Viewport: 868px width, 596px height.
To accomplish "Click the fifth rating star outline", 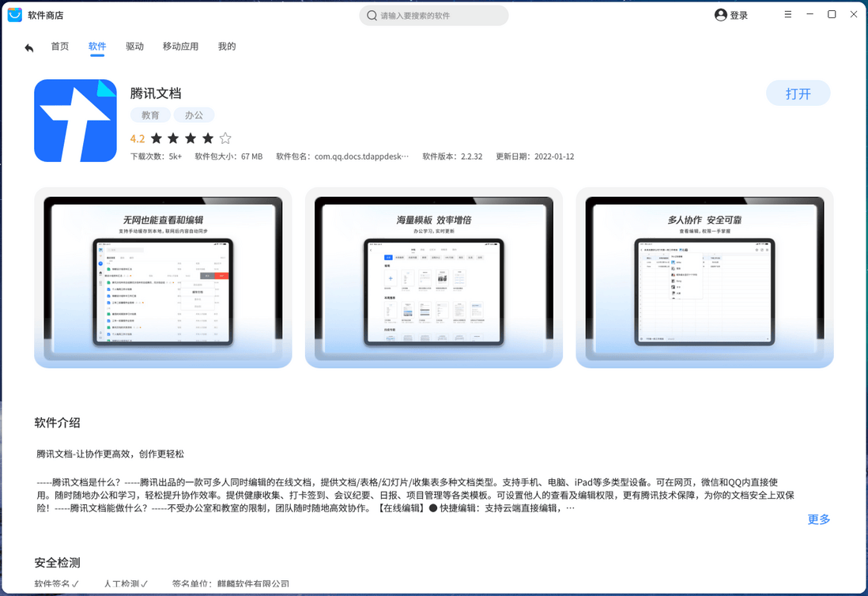I will [x=225, y=138].
